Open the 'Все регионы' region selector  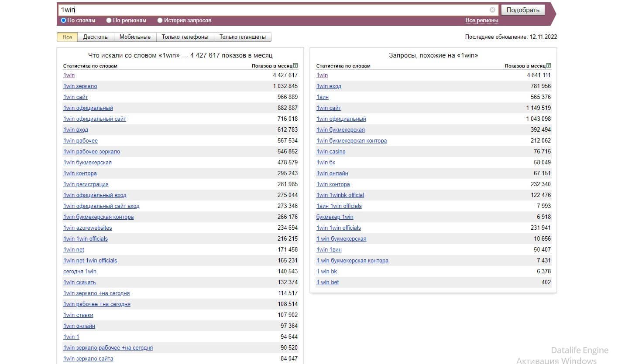[x=481, y=20]
